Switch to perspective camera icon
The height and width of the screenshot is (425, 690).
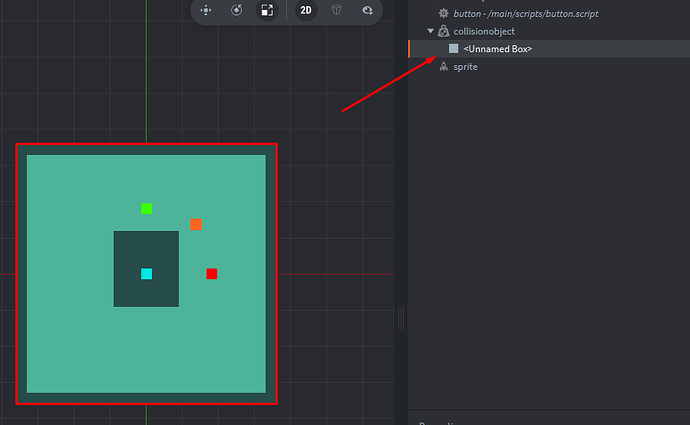click(x=337, y=10)
